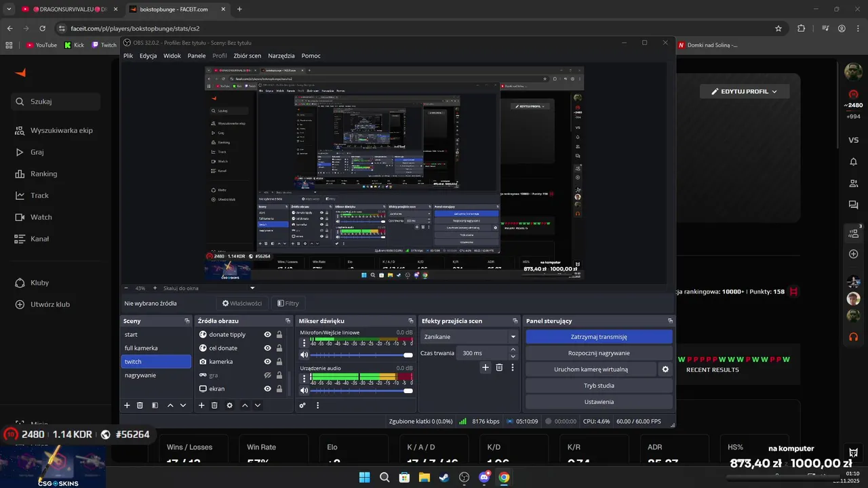Move scene down in Sceny panel
868x488 pixels.
coord(183,405)
